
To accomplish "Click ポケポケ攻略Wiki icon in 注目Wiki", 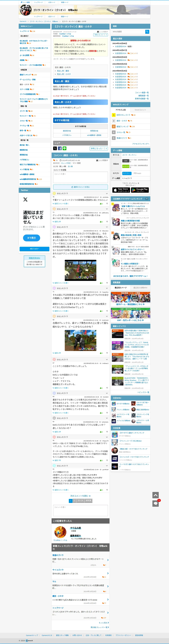I will pyautogui.click(x=114, y=404).
